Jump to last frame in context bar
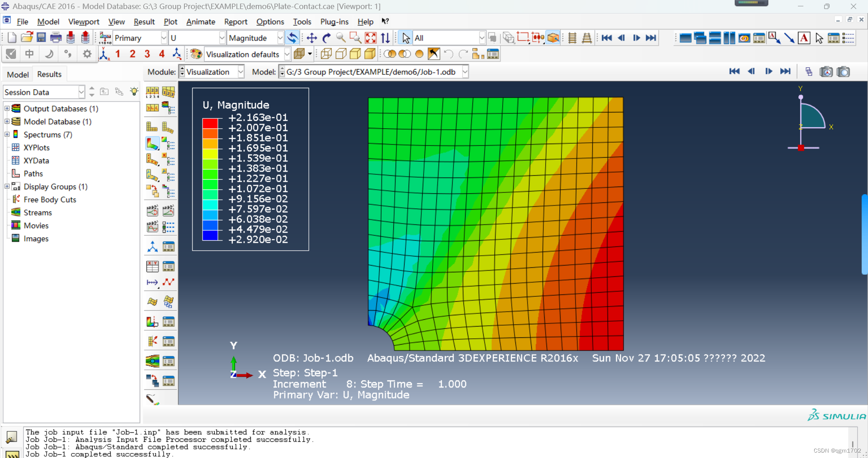The image size is (868, 458). pos(786,71)
